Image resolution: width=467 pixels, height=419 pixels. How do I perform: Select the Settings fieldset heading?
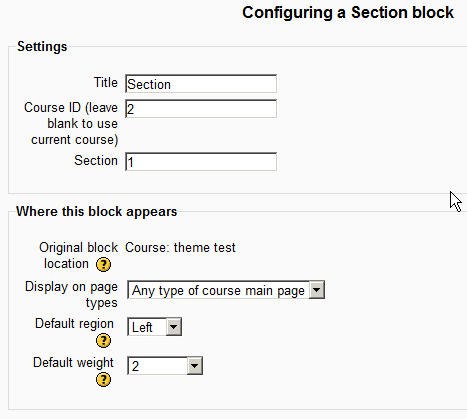42,46
